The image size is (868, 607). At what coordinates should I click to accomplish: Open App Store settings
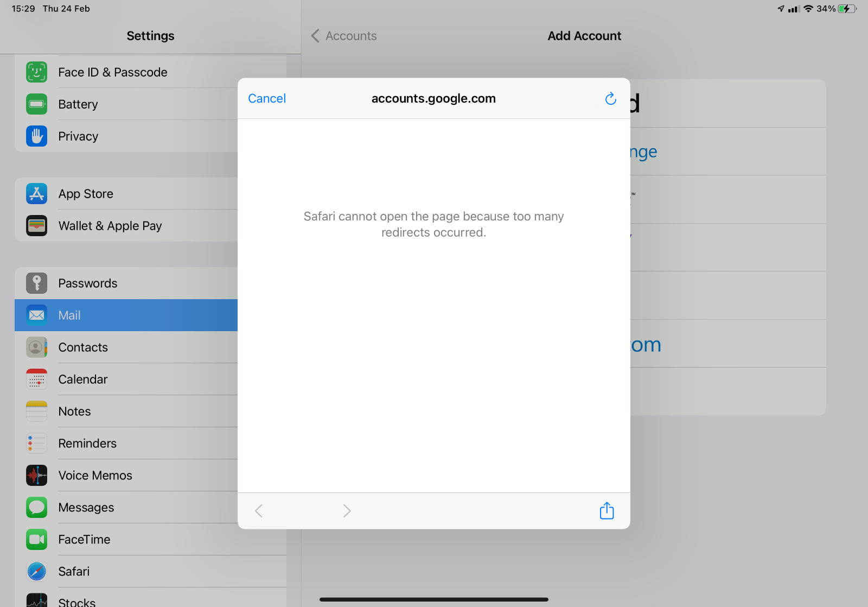[x=126, y=194]
